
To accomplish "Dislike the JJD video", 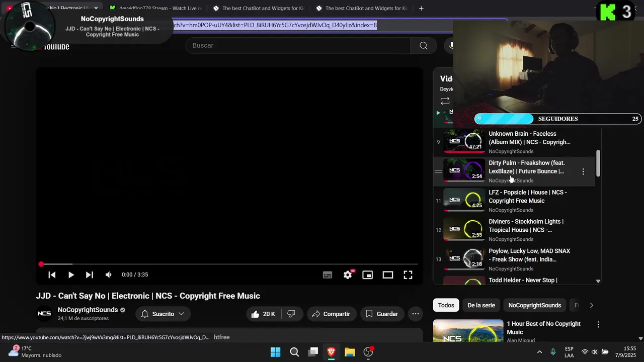I will click(291, 314).
